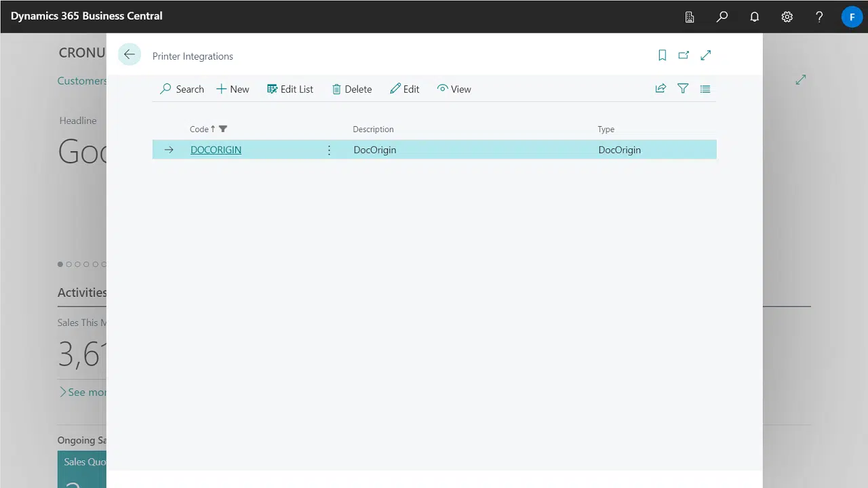Screen dimensions: 868x488
Task: Open the filter pane icon
Action: pos(683,89)
